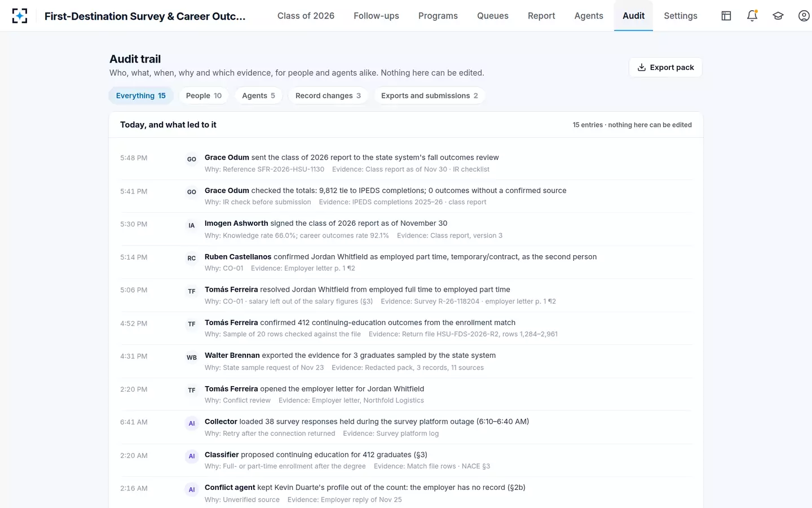The width and height of the screenshot is (812, 508).
Task: Filter audit trail to Agents
Action: coord(258,95)
